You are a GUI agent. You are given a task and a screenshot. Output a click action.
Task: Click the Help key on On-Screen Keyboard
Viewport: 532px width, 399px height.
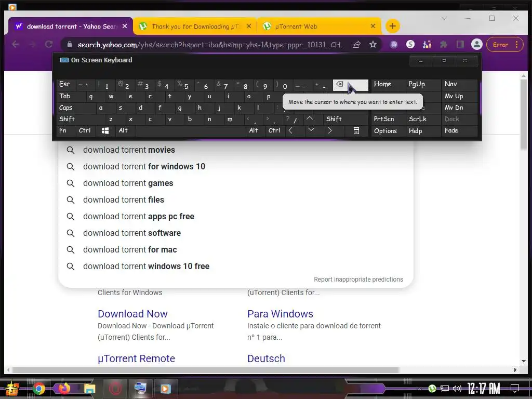click(423, 130)
